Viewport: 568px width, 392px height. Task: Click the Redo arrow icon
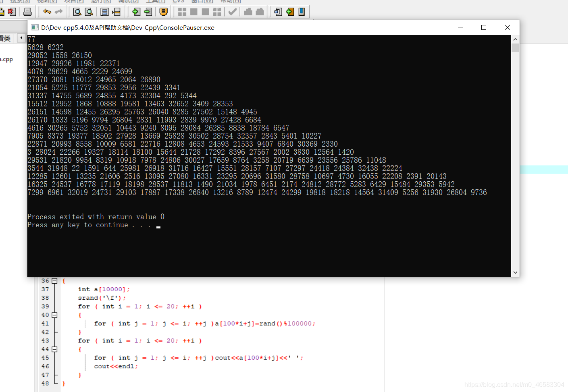point(59,12)
